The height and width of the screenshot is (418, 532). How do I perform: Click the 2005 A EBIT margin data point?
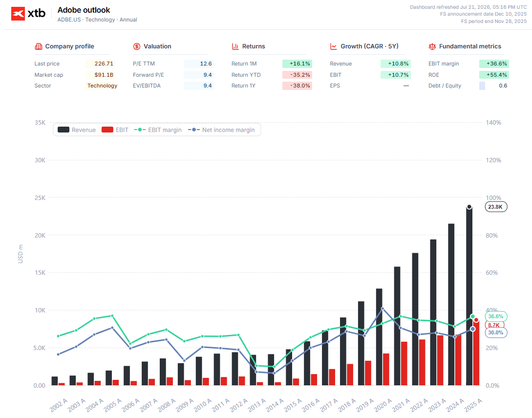(x=112, y=316)
